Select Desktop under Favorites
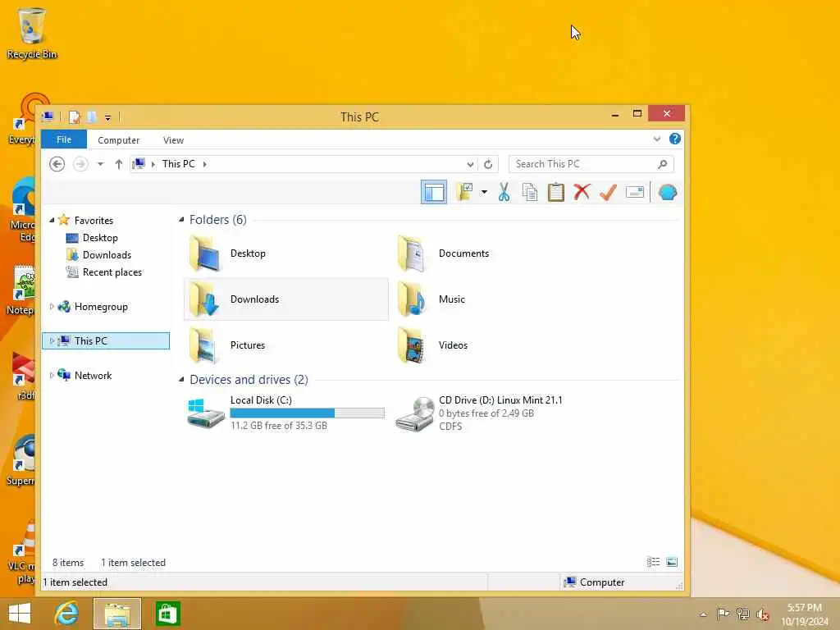This screenshot has height=630, width=840. tap(99, 237)
